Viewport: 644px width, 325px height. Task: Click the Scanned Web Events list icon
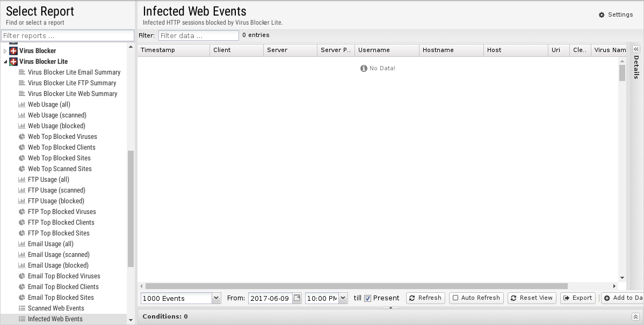point(22,308)
